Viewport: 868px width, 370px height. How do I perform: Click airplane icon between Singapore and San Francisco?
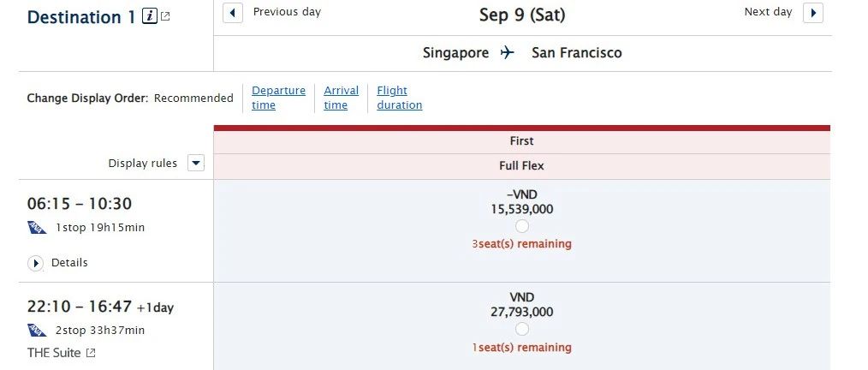(507, 52)
